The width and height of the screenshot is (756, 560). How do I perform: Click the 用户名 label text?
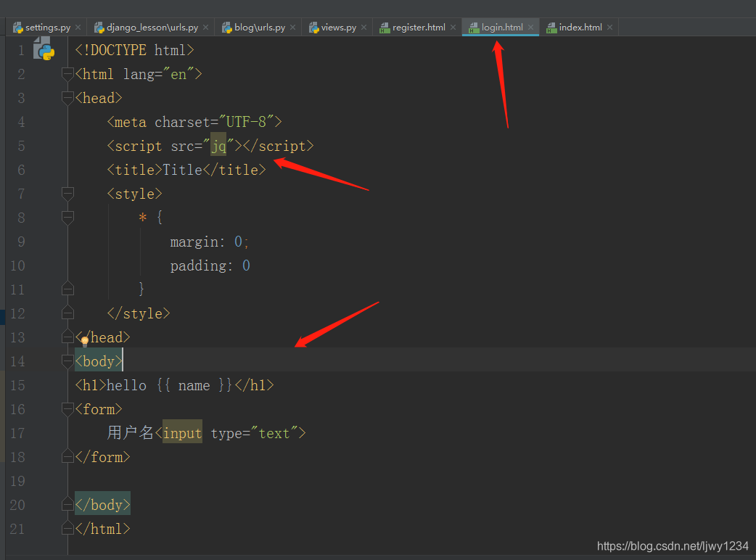[x=130, y=432]
